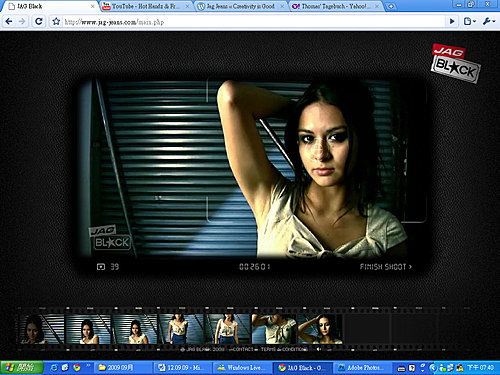Click the IME tray icon beside the keyboard icon
The height and width of the screenshot is (375, 500).
point(412,368)
